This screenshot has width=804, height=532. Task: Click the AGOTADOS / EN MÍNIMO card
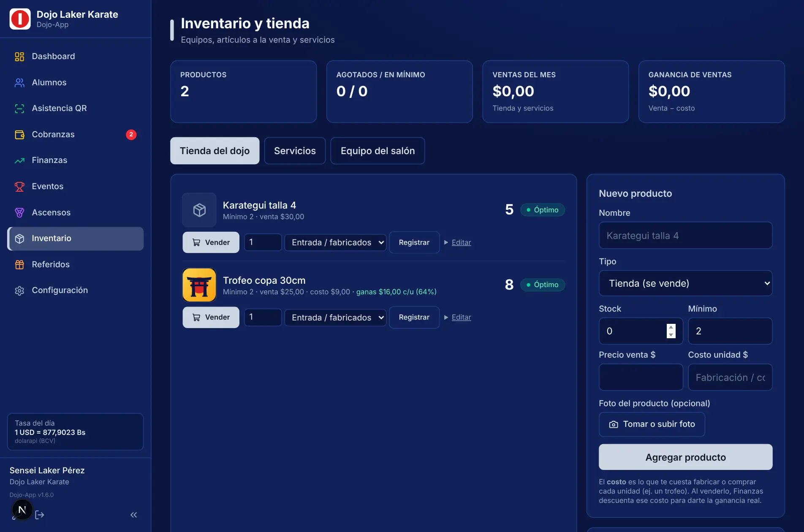click(399, 92)
